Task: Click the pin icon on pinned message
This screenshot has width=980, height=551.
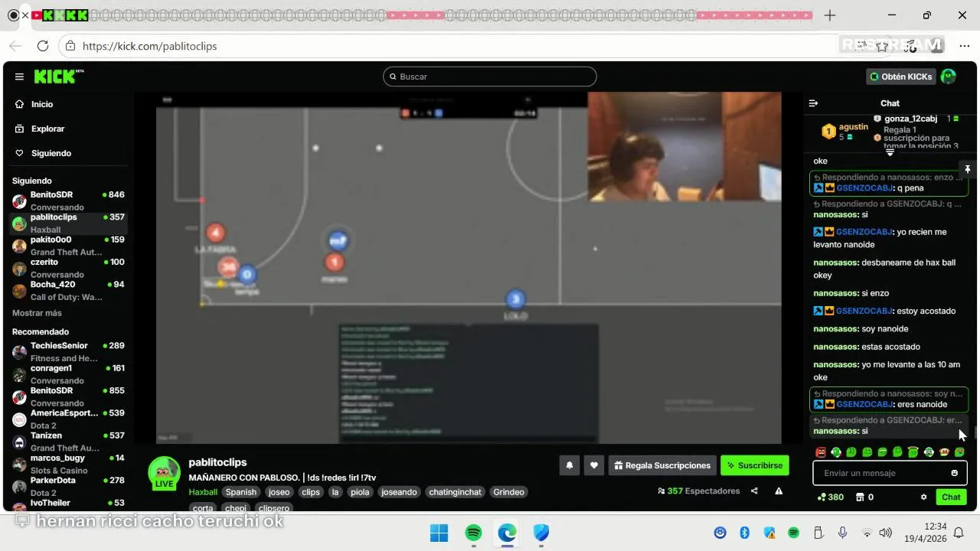Action: pos(967,169)
